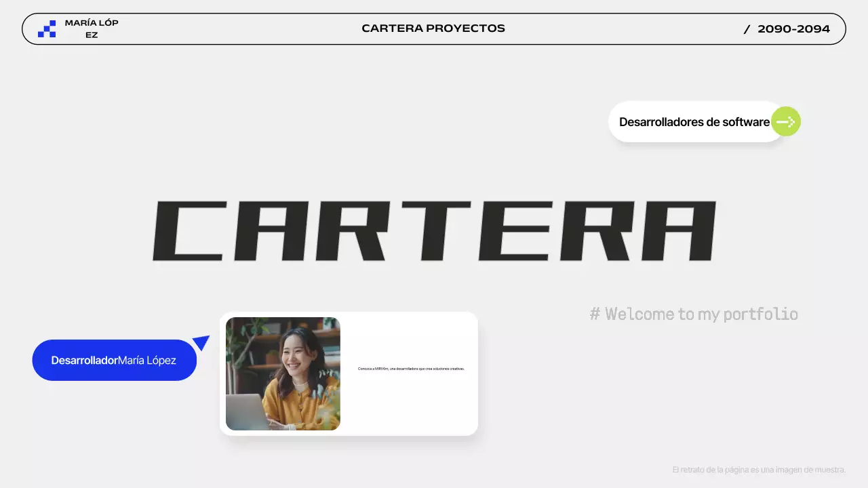The width and height of the screenshot is (868, 488).
Task: Click 2090-2094 in the top bar
Action: click(794, 29)
